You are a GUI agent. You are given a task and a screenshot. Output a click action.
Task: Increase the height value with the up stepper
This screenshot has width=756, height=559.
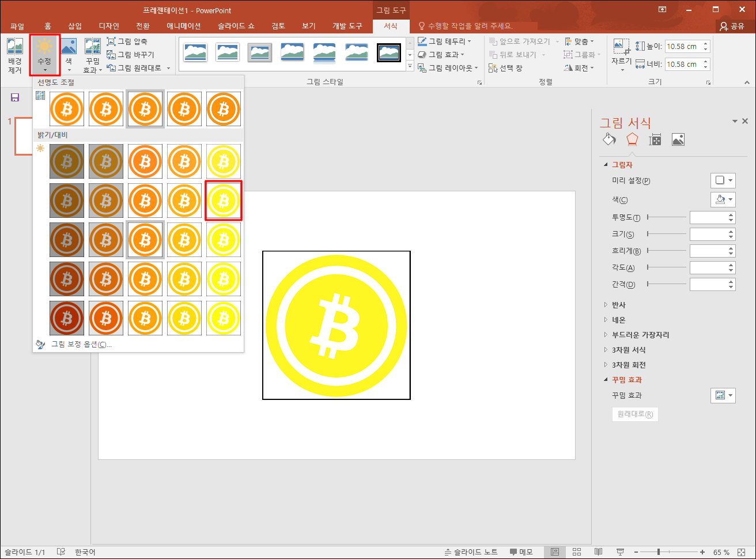point(706,44)
